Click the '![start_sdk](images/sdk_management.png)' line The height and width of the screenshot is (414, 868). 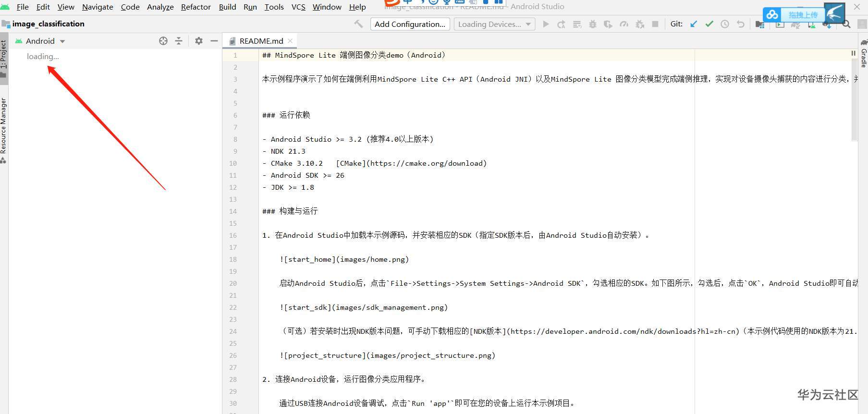pos(364,307)
